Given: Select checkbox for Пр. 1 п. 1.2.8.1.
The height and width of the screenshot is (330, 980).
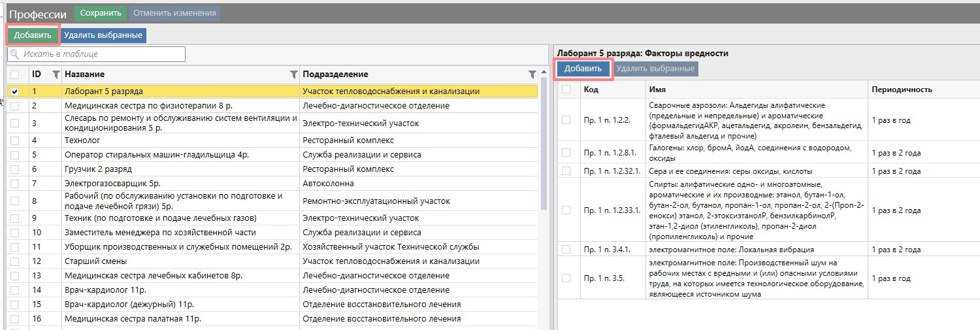Looking at the screenshot, I should [x=566, y=153].
